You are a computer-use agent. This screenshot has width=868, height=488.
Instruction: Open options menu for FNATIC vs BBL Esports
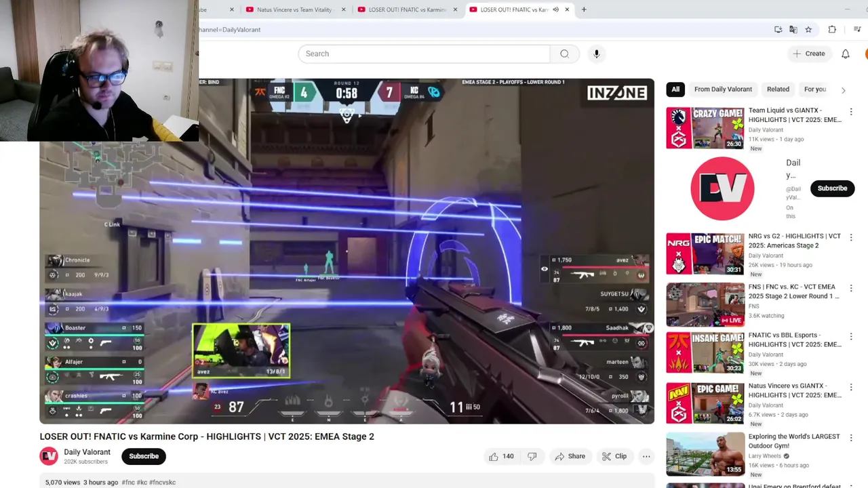[x=851, y=336]
